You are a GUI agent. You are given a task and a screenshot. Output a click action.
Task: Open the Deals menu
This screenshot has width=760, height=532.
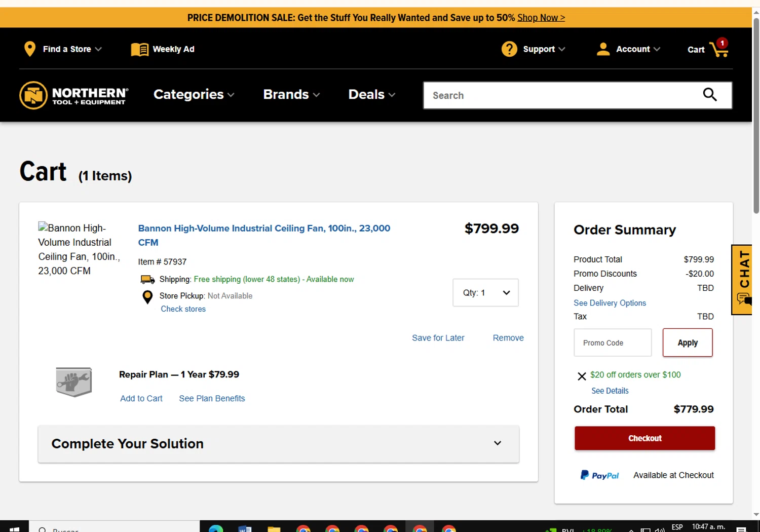point(371,95)
